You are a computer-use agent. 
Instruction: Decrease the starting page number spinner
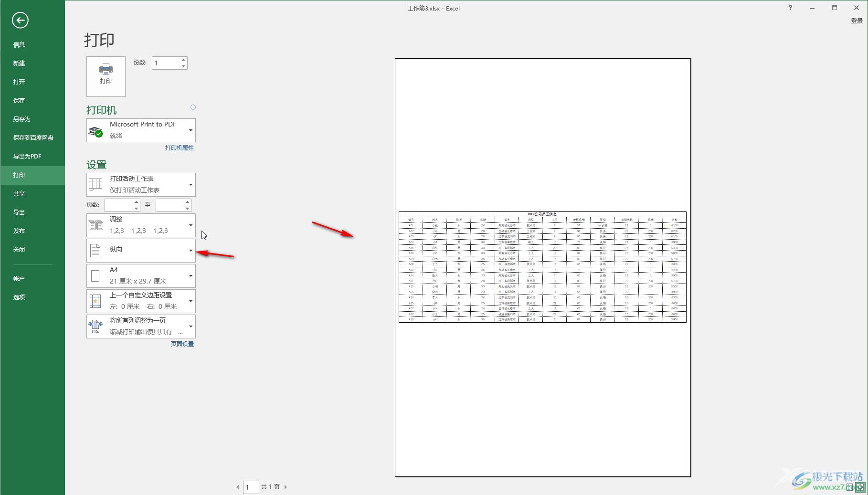coord(136,209)
